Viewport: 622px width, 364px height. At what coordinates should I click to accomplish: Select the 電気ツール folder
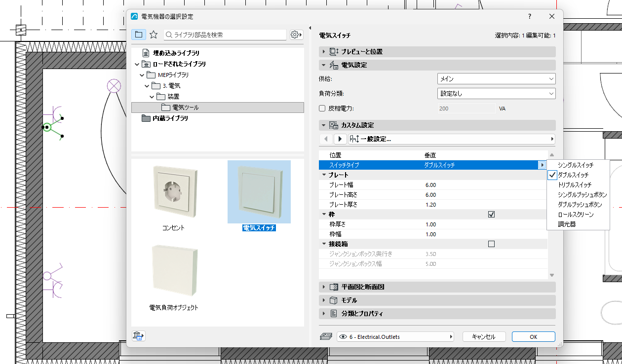tap(218, 108)
